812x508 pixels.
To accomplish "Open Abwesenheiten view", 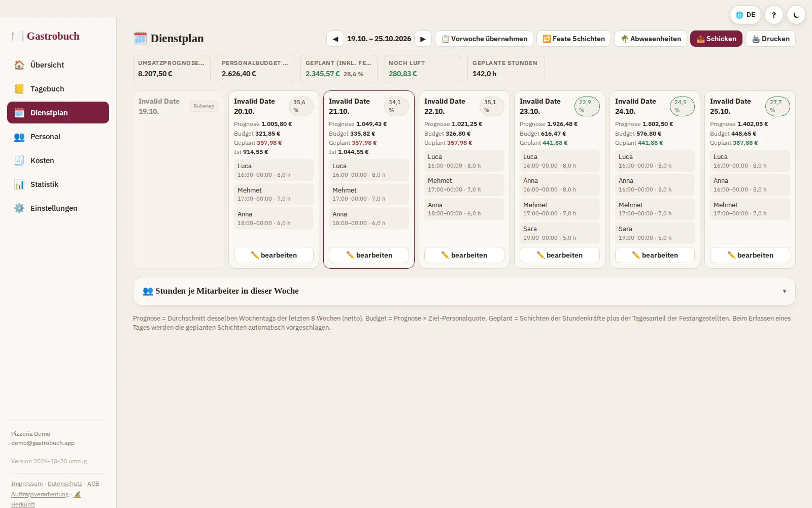I will click(x=651, y=39).
